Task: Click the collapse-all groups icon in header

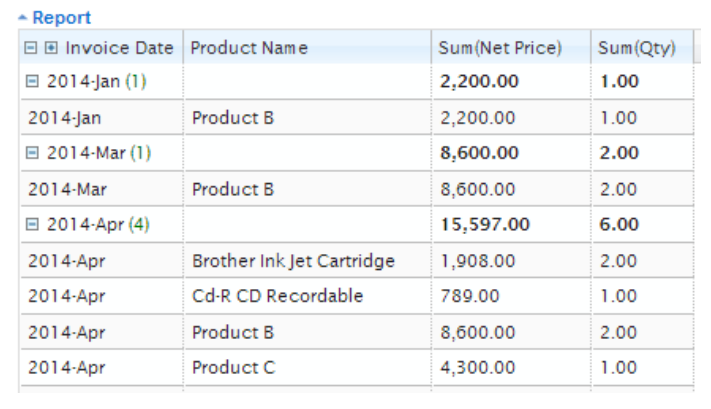Action: pos(32,48)
